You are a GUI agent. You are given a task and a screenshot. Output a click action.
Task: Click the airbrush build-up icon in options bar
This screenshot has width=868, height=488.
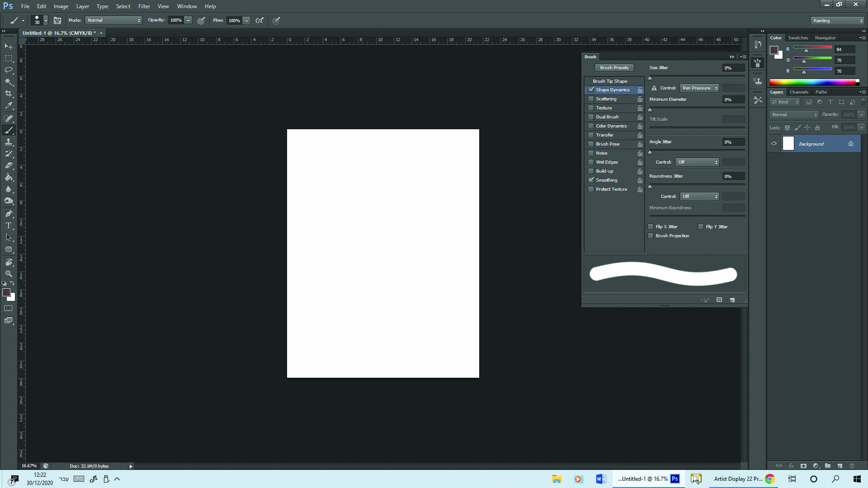(259, 20)
